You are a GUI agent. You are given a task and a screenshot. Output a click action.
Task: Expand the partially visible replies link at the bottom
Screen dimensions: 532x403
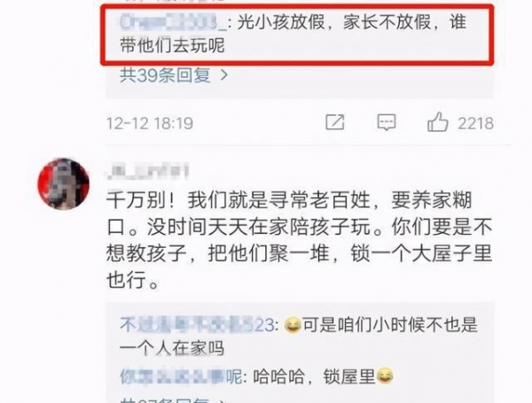pyautogui.click(x=173, y=400)
